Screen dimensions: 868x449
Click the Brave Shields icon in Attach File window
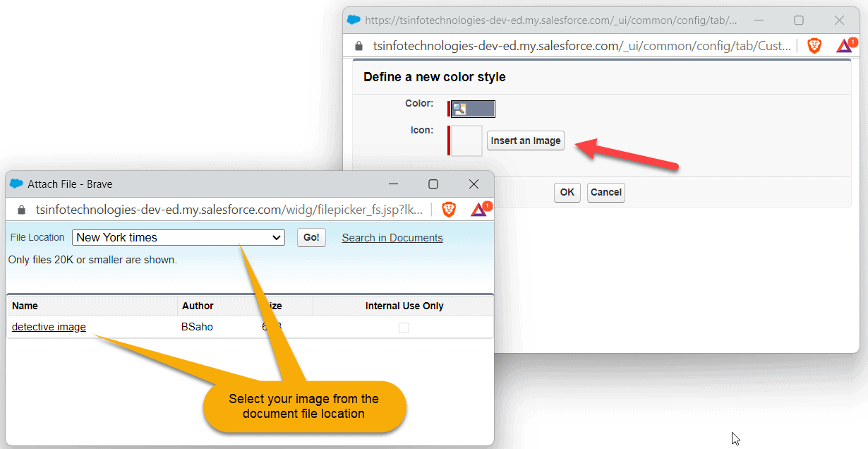pyautogui.click(x=449, y=209)
